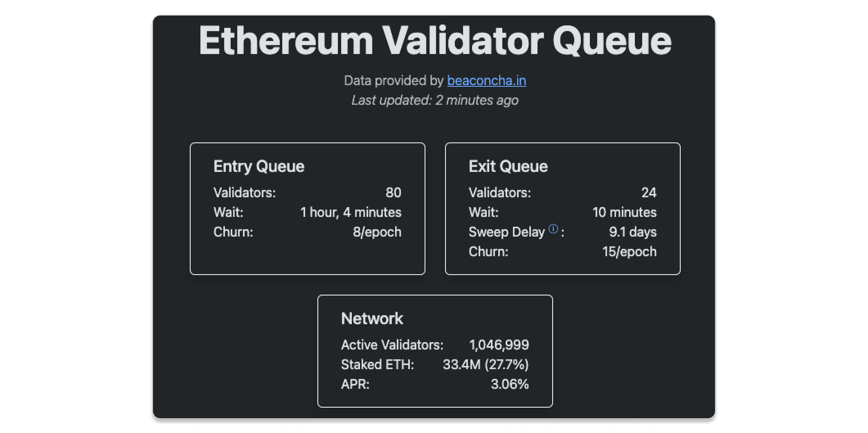Open the beaconcha.in data source link
The height and width of the screenshot is (433, 868).
(x=486, y=81)
